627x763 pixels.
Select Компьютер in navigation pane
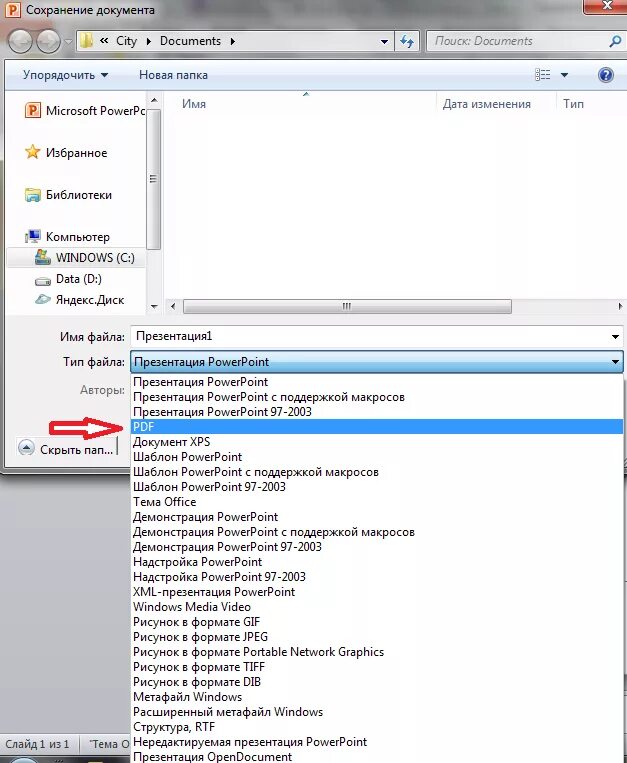tap(67, 237)
